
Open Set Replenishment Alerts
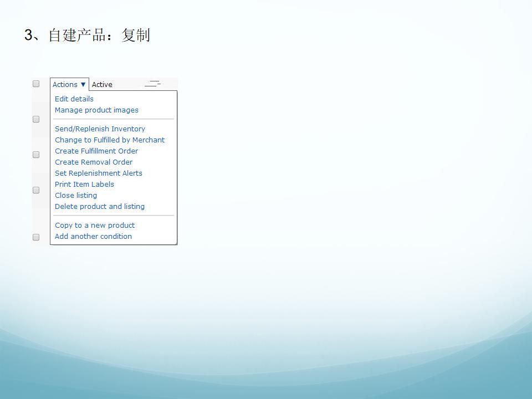(x=99, y=173)
